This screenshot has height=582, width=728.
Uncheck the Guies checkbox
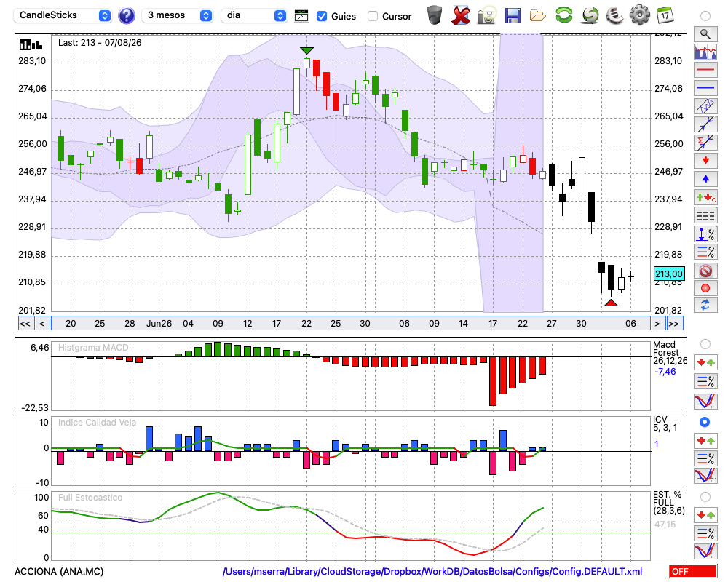(x=321, y=16)
